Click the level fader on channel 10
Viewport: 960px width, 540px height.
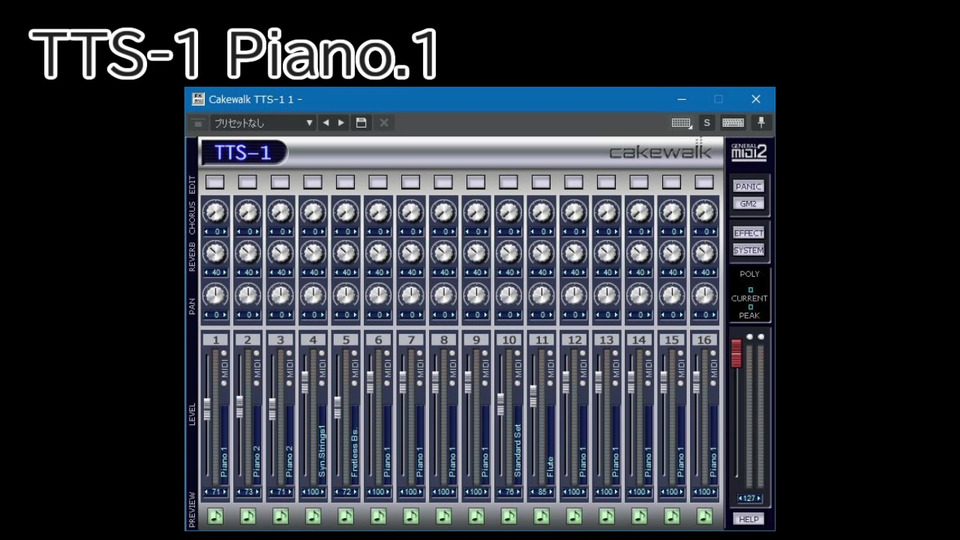(x=501, y=404)
